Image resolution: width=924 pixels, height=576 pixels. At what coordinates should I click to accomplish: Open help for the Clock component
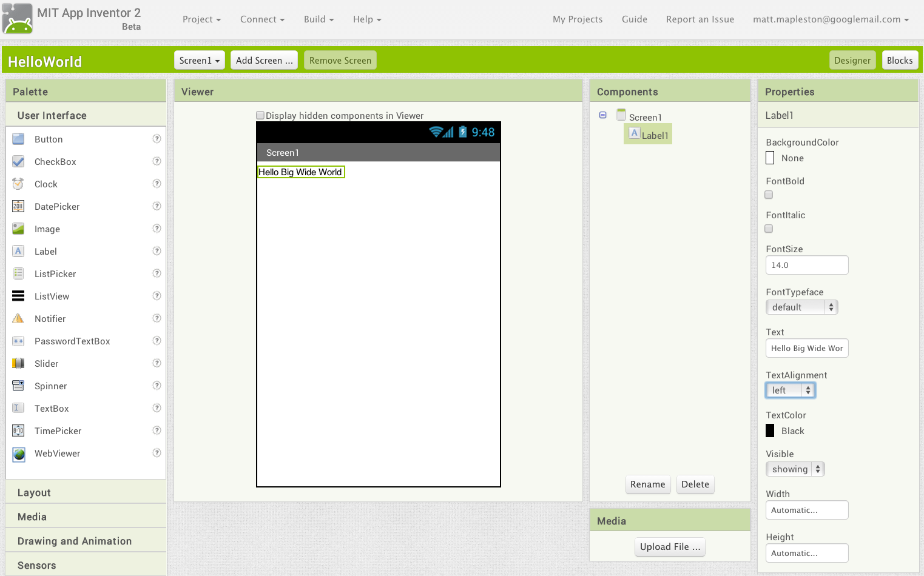(x=157, y=184)
